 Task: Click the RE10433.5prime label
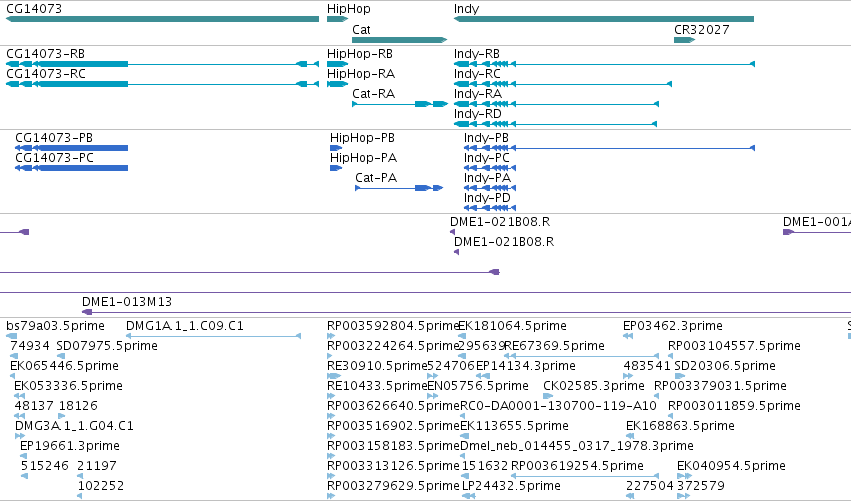[377, 386]
